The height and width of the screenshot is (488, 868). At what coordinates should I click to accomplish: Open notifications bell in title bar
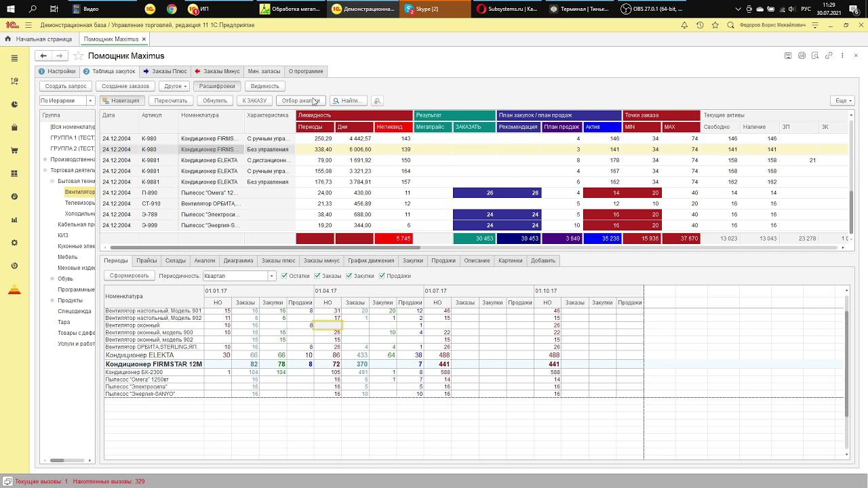685,25
